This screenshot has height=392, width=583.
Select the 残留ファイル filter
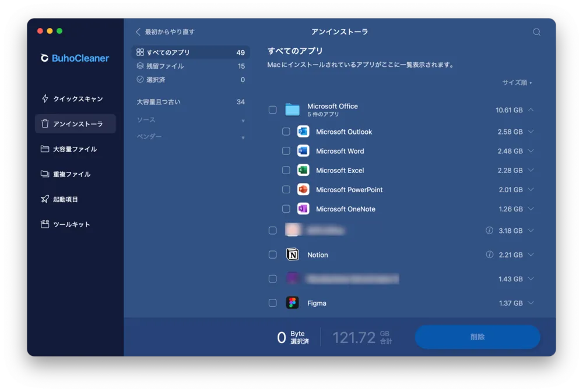(191, 66)
